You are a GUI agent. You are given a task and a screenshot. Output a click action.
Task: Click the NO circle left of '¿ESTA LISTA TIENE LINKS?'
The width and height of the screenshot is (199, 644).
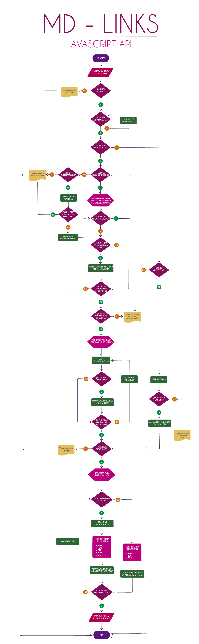[86, 448]
